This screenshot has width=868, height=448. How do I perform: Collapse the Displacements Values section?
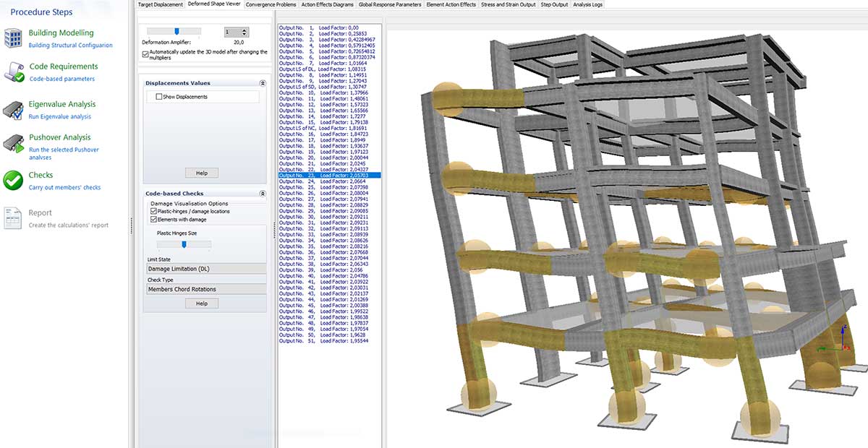pos(262,83)
